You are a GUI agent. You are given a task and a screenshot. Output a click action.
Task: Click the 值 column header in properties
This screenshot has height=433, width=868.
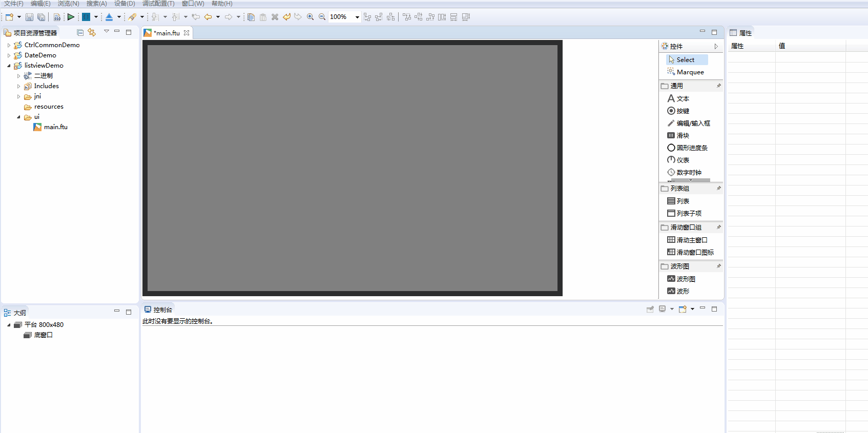(x=810, y=46)
